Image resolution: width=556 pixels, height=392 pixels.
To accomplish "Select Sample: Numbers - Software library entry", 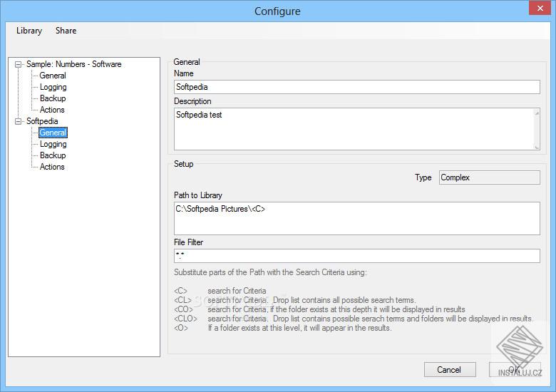I will pyautogui.click(x=73, y=64).
